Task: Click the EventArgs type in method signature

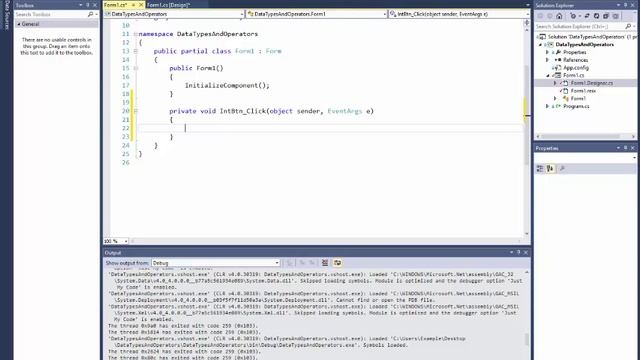Action: (344, 111)
